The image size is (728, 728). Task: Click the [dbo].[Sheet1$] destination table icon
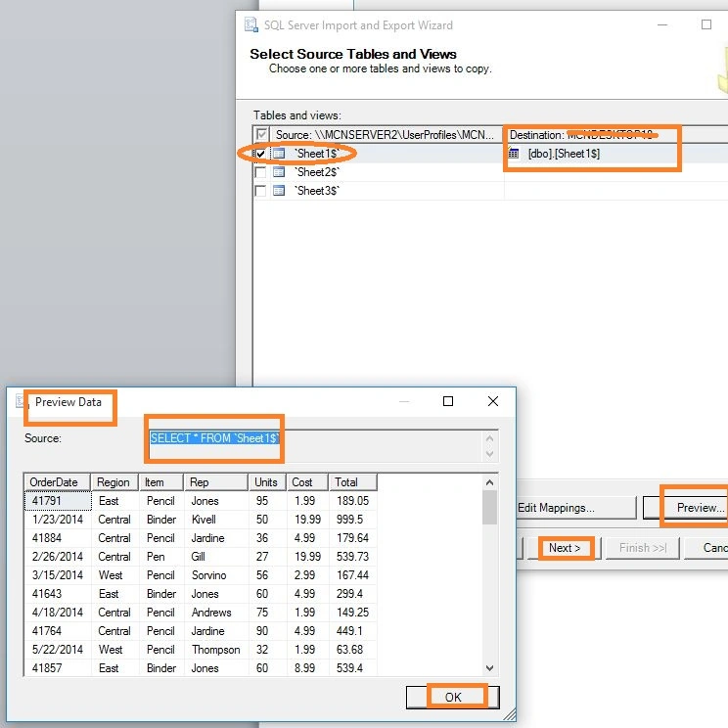click(x=513, y=154)
